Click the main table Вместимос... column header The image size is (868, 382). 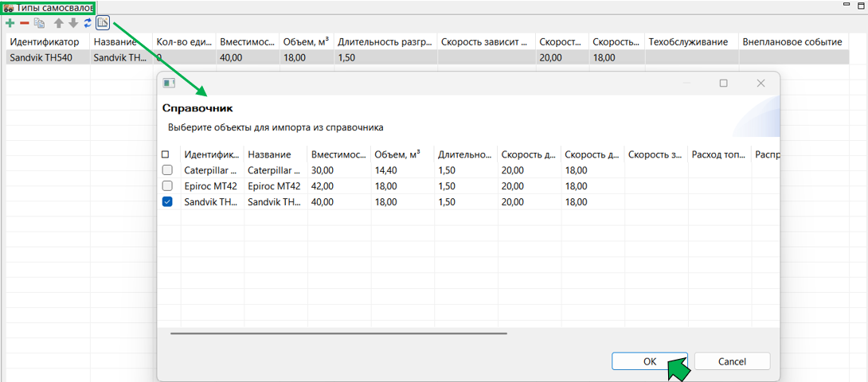click(248, 41)
